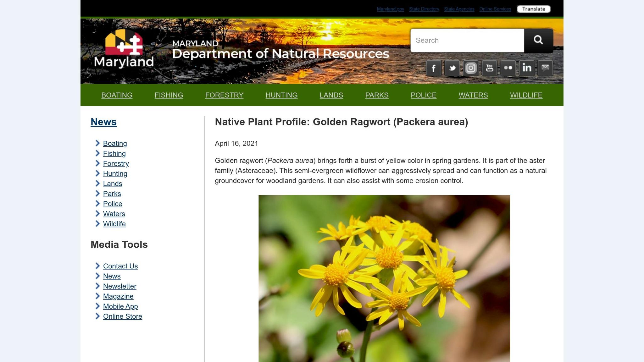Click the Maryland flag logo
Image resolution: width=644 pixels, height=362 pixels.
(124, 49)
